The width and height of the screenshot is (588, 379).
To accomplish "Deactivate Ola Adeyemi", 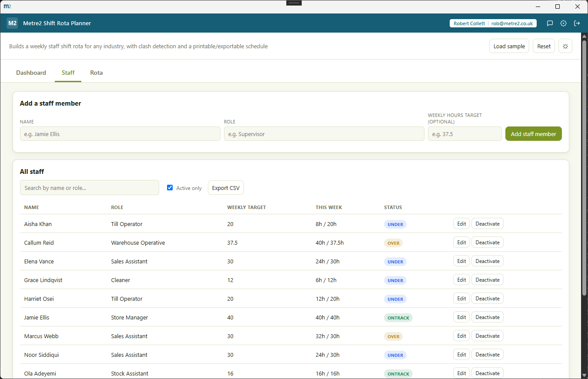I will pos(488,373).
